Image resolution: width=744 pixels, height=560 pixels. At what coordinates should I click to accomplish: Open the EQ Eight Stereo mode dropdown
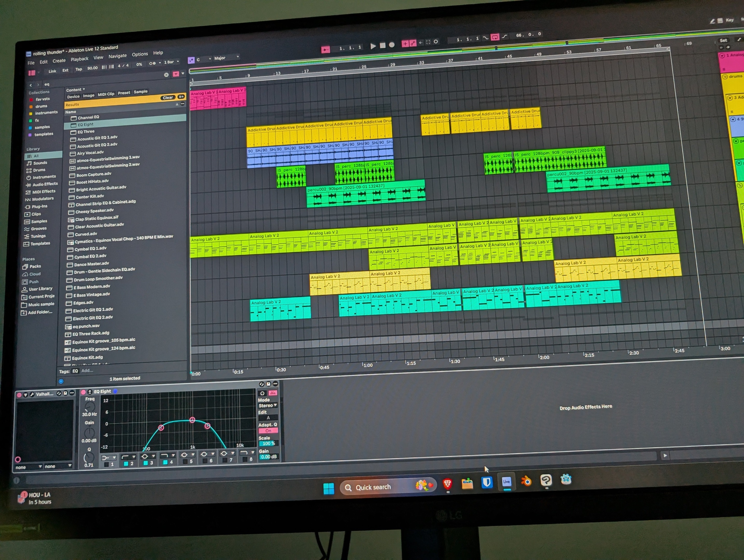(268, 405)
